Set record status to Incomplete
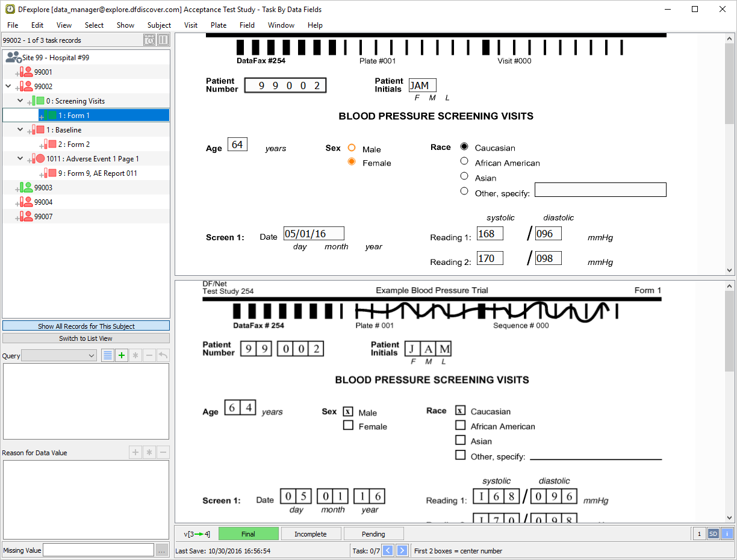Image resolution: width=737 pixels, height=560 pixels. [x=311, y=534]
